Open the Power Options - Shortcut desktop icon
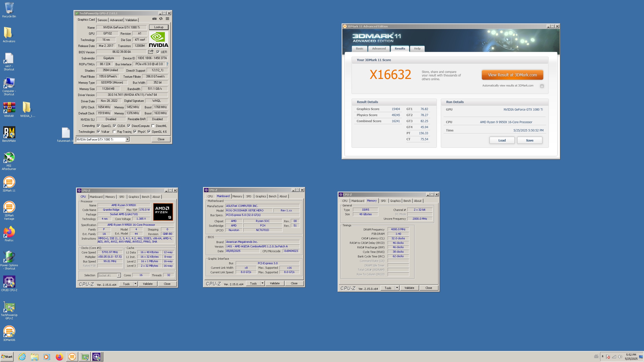This screenshot has height=362, width=644. coord(9,260)
